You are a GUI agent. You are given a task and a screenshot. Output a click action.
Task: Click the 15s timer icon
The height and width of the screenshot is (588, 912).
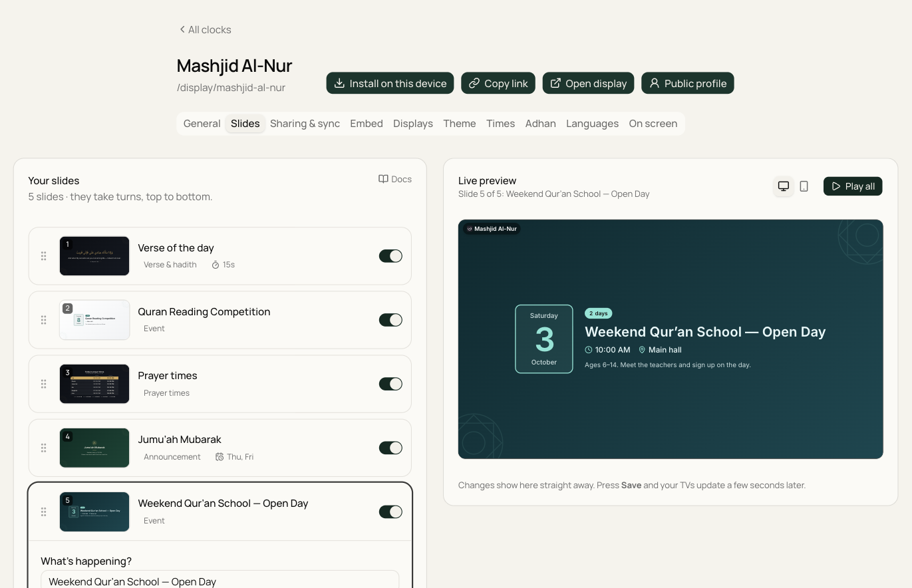click(216, 265)
